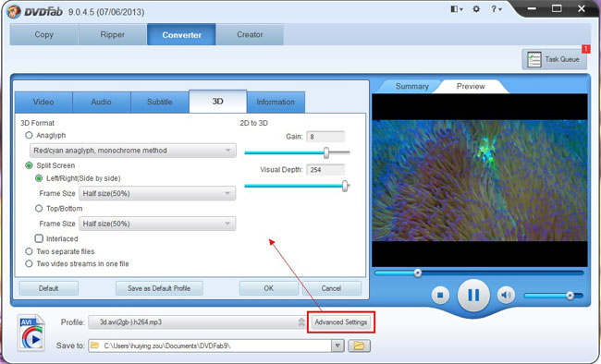Screen dimensions: 601x364
Task: Click the preview seek bar handle
Action: [418, 273]
